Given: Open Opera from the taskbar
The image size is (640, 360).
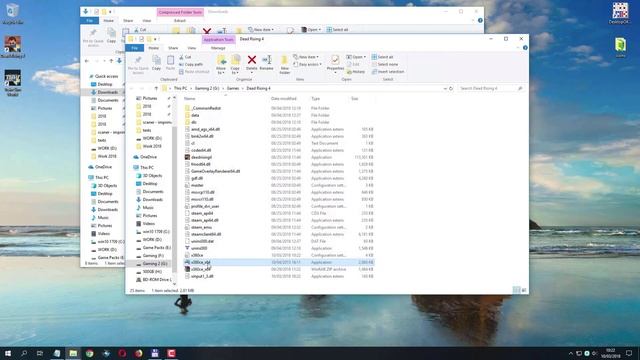Looking at the screenshot, I should [122, 353].
